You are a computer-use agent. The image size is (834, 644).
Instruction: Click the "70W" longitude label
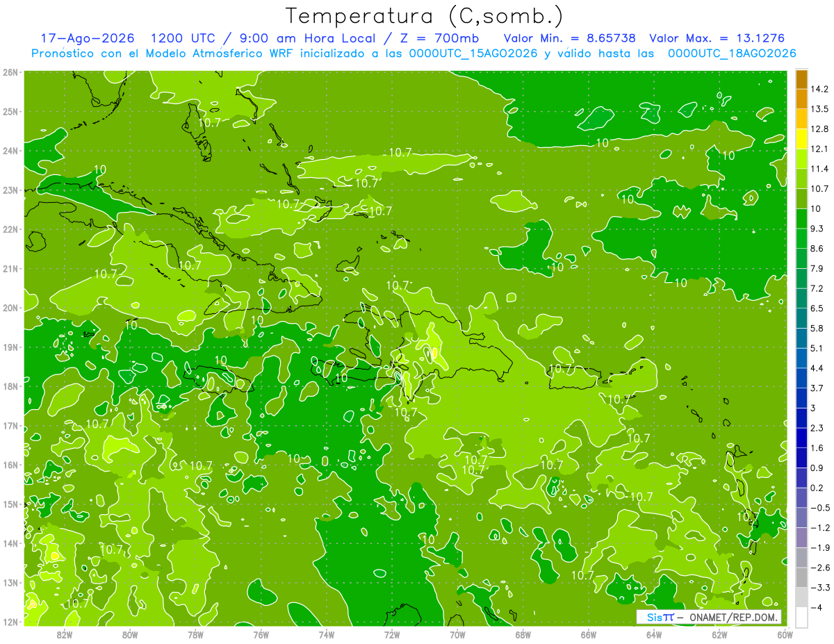pos(457,635)
